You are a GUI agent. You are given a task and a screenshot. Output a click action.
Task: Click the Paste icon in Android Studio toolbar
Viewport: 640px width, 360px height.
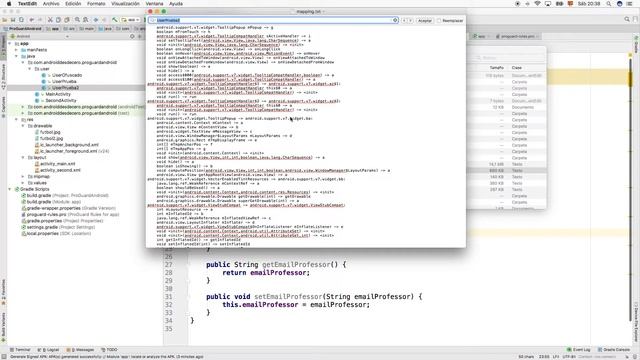click(x=67, y=20)
